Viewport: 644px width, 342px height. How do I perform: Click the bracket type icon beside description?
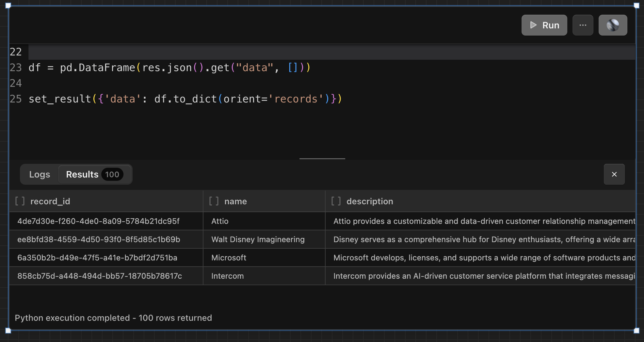(336, 201)
